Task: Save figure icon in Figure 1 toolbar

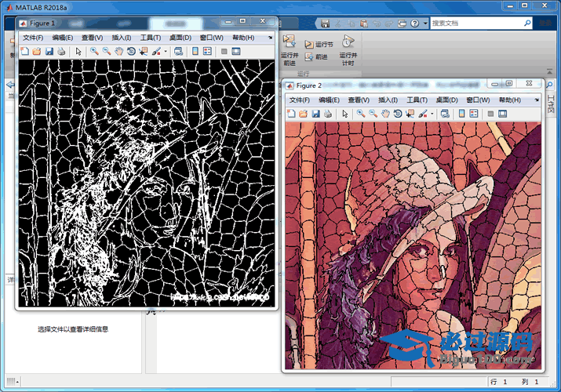Action: click(x=49, y=52)
